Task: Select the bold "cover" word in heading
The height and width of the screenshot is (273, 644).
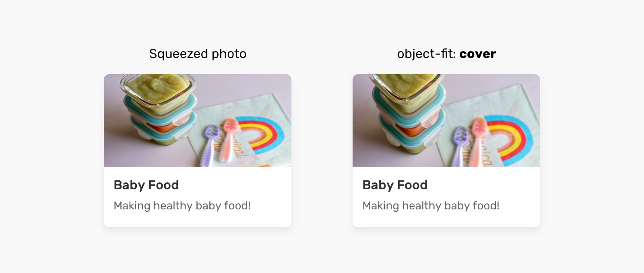Action: point(478,54)
